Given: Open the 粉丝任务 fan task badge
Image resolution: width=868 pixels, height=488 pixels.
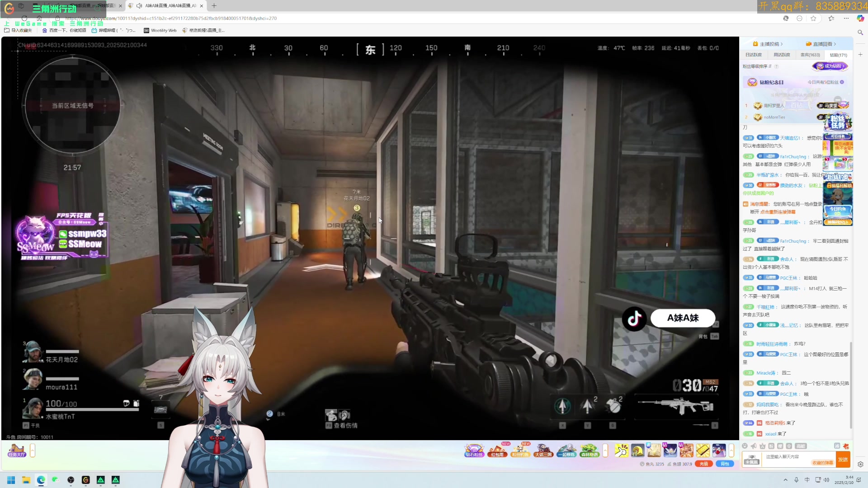Looking at the screenshot, I should pyautogui.click(x=838, y=122).
